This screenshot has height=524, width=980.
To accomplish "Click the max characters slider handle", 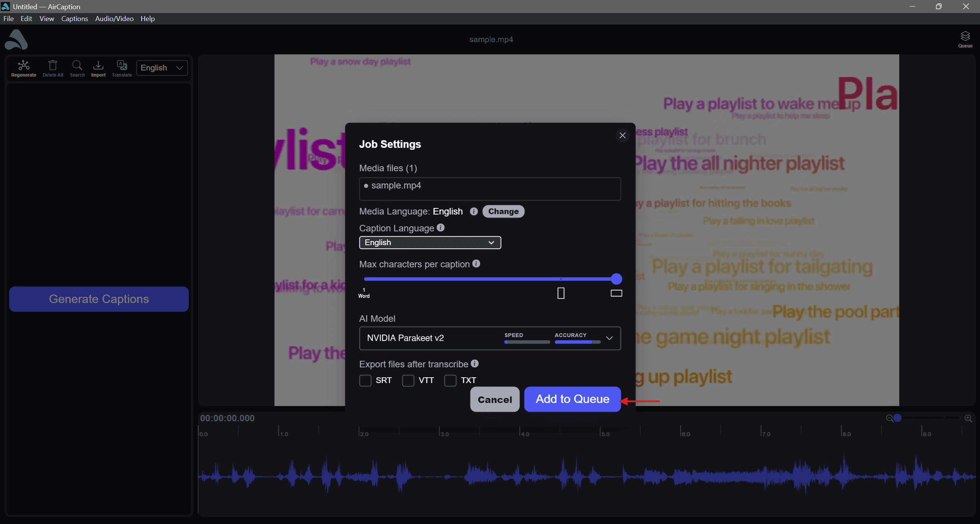I will 616,279.
